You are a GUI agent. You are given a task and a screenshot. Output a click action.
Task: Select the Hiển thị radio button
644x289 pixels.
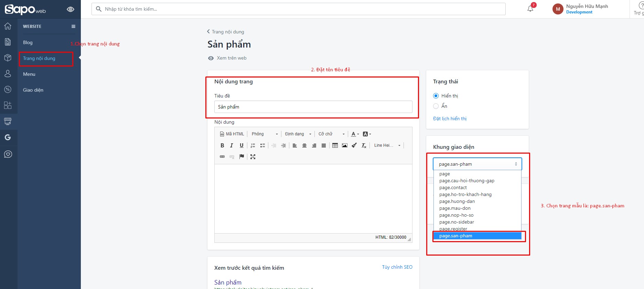[x=436, y=96]
